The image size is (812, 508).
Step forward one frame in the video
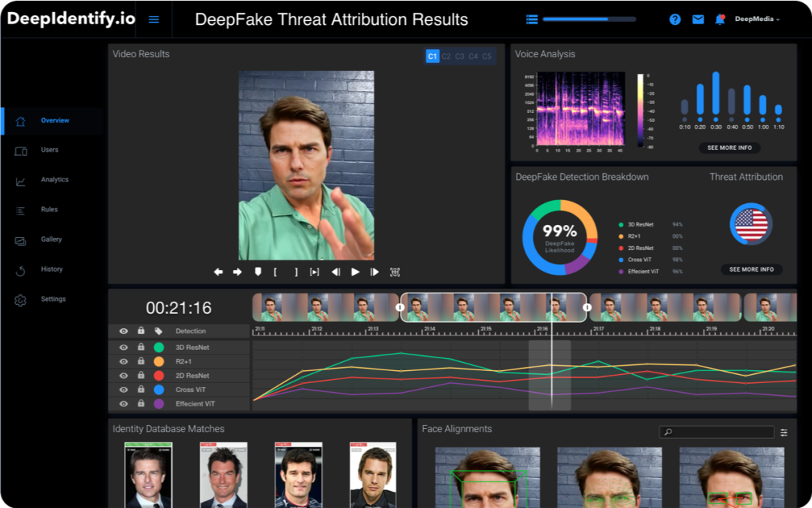coord(374,272)
